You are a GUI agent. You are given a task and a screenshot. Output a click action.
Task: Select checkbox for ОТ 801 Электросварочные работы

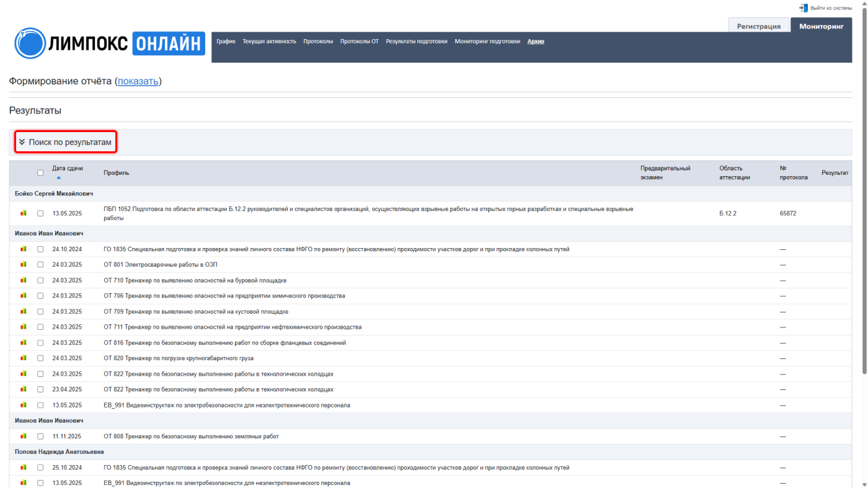point(40,265)
